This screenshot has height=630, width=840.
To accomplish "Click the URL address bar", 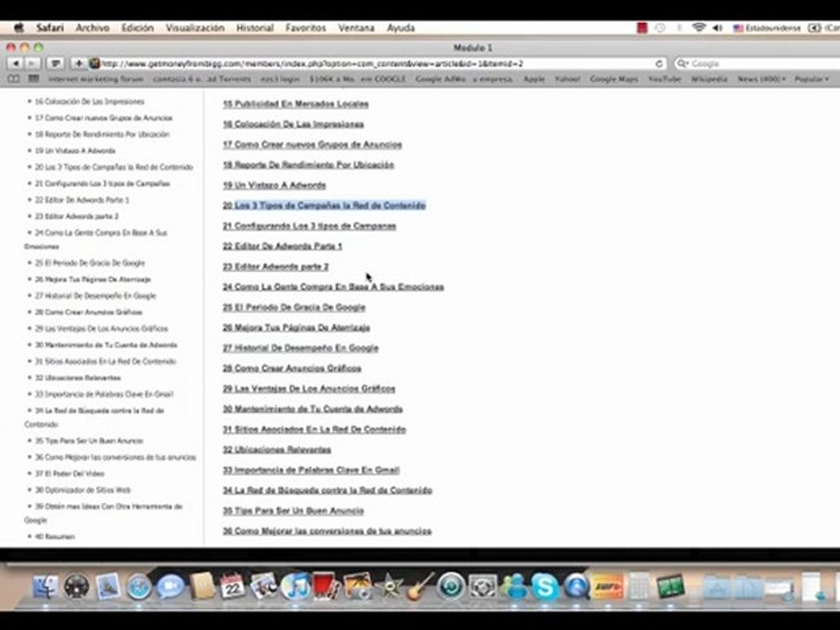I will 378,64.
